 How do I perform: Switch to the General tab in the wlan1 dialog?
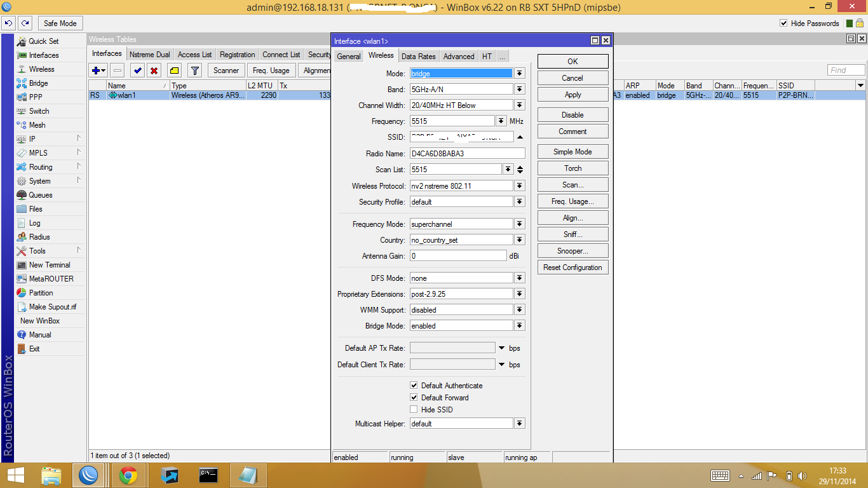(348, 57)
